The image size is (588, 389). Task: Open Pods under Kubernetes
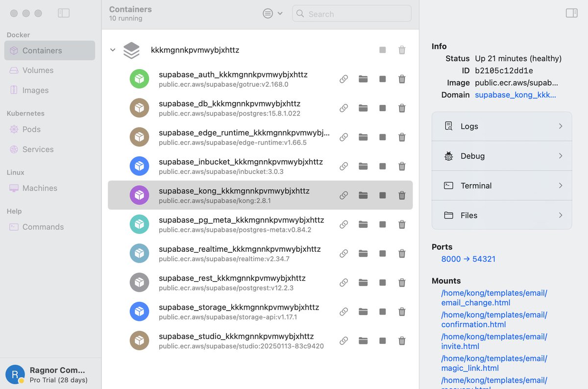pyautogui.click(x=49, y=129)
